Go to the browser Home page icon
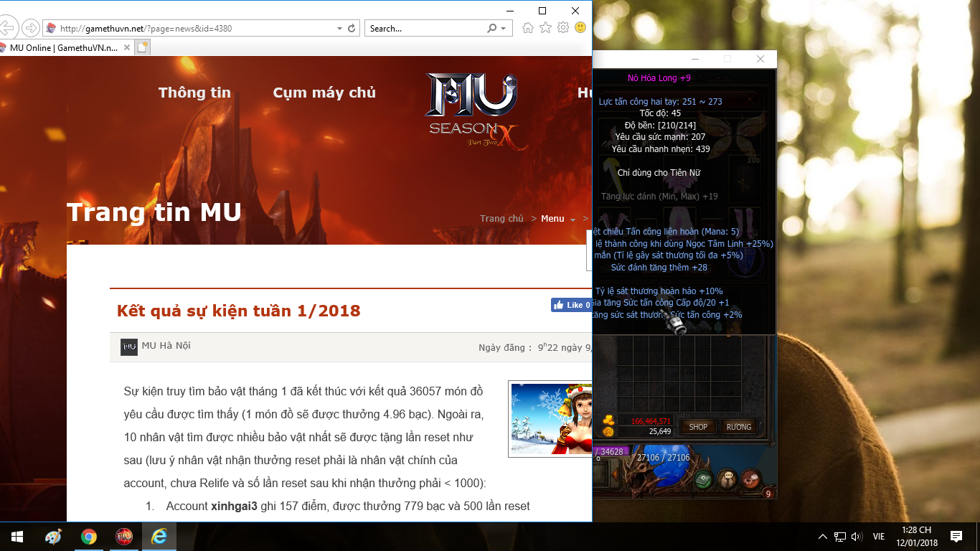Image resolution: width=980 pixels, height=551 pixels. coord(528,28)
